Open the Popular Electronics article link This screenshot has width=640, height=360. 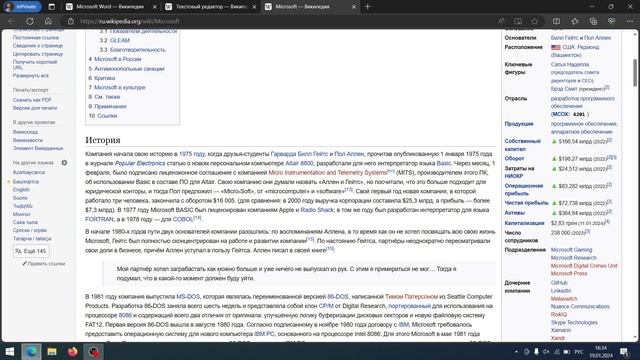click(140, 163)
